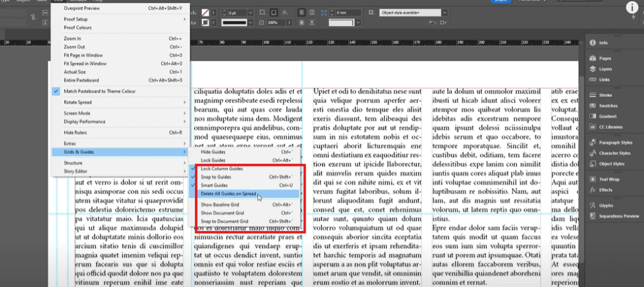
Task: Choose Delete All Guides on Spread
Action: tap(229, 194)
